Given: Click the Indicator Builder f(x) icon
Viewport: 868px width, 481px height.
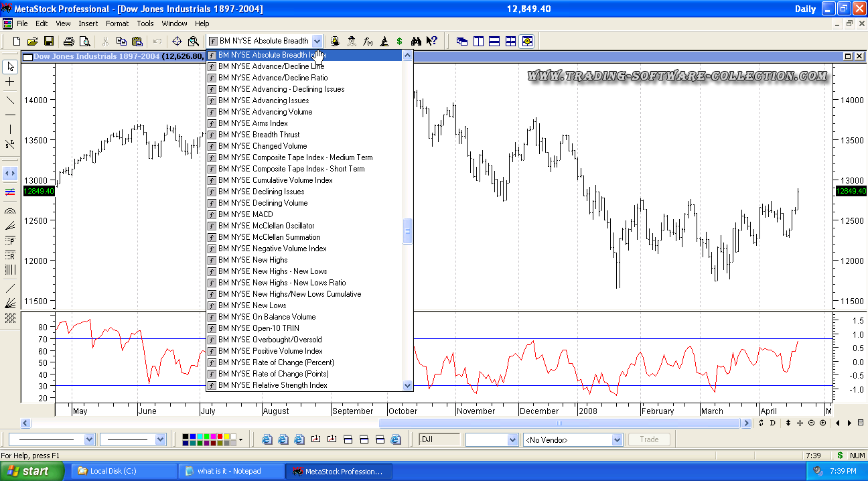Looking at the screenshot, I should tap(368, 42).
